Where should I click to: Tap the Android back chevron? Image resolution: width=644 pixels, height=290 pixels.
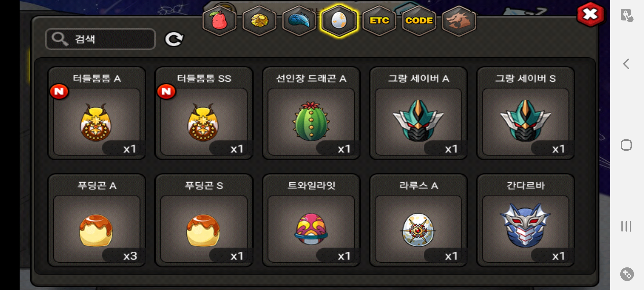click(626, 64)
